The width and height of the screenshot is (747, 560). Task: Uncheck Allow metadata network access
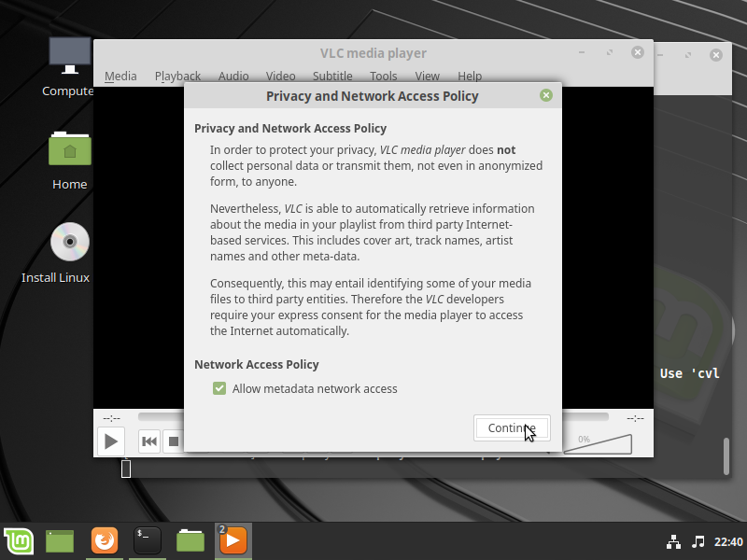click(219, 388)
